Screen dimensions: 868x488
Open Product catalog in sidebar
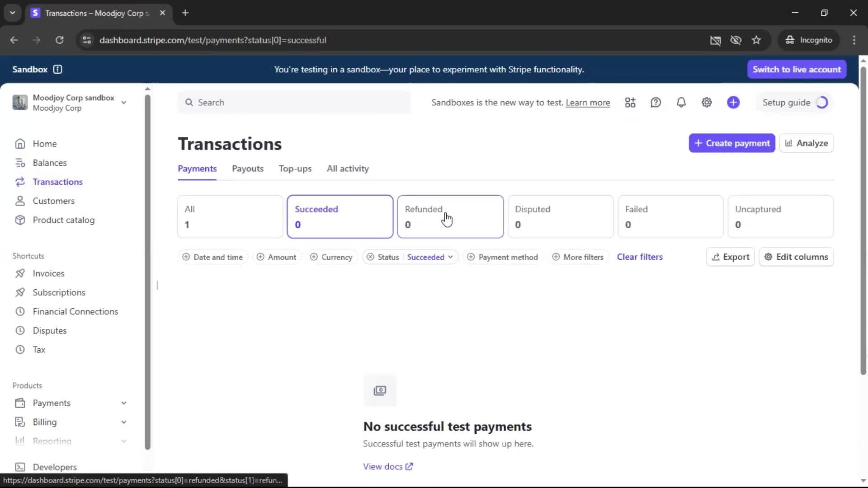pos(63,220)
